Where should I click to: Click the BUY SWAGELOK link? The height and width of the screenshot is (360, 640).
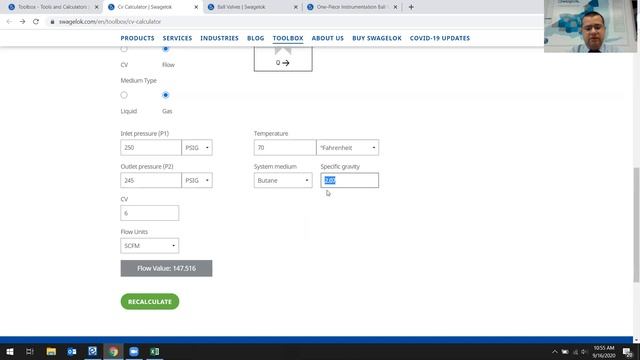click(377, 38)
